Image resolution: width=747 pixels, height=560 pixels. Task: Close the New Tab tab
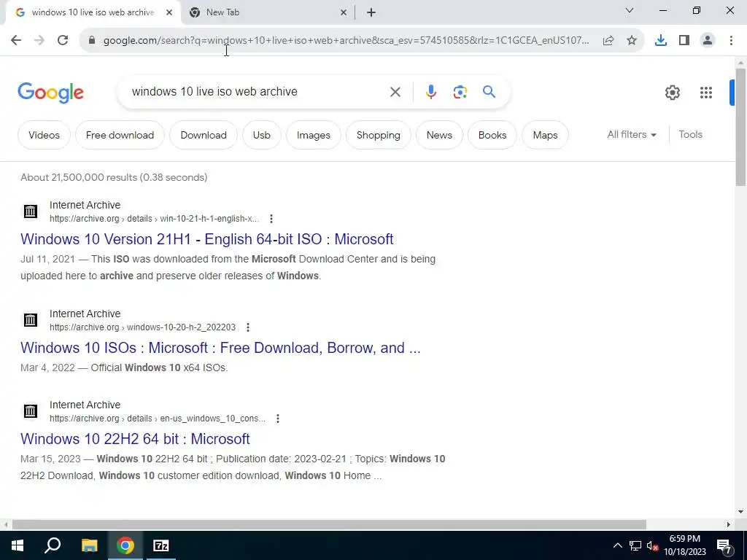[344, 13]
